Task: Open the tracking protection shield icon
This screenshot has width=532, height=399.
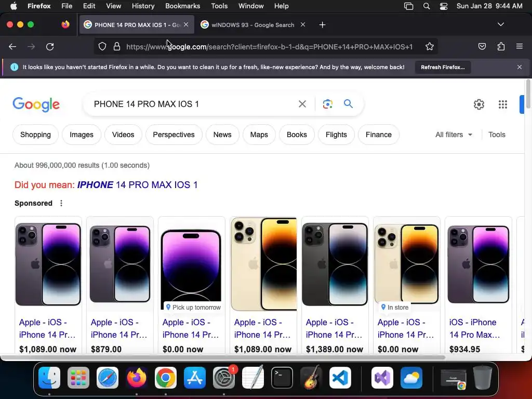Action: click(x=102, y=46)
